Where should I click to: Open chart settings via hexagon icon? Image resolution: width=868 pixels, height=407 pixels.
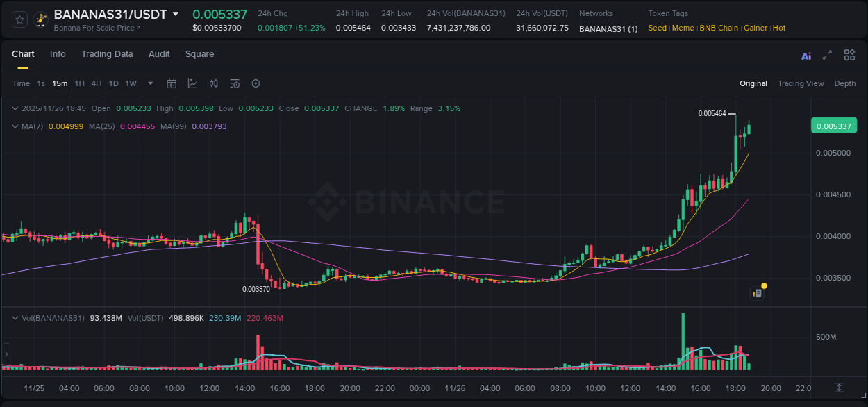pyautogui.click(x=256, y=83)
